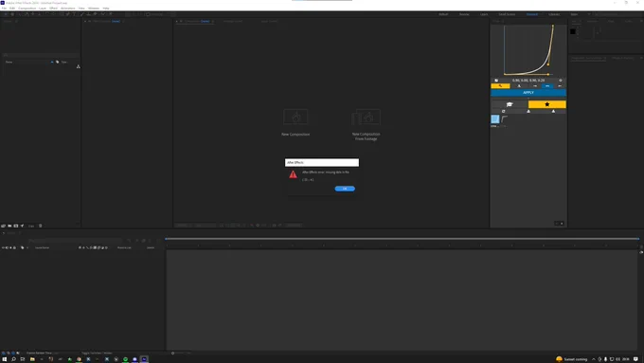Open the Effect menu

[x=53, y=9]
